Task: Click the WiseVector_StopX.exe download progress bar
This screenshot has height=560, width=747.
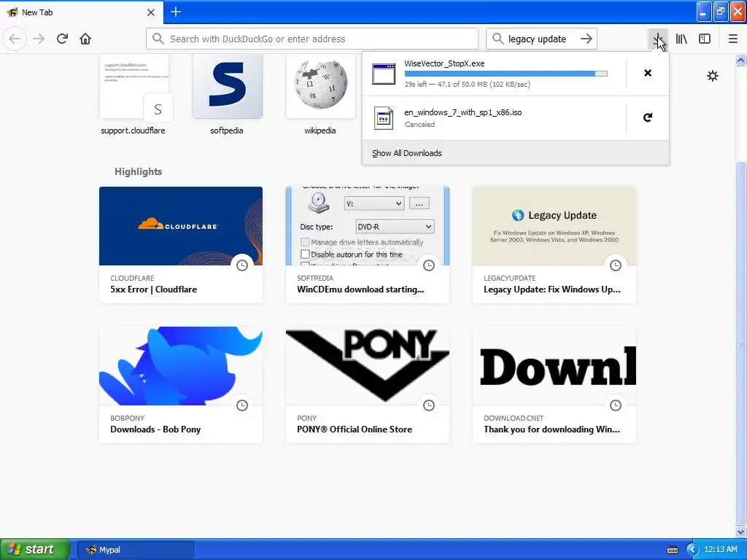Action: pyautogui.click(x=506, y=74)
